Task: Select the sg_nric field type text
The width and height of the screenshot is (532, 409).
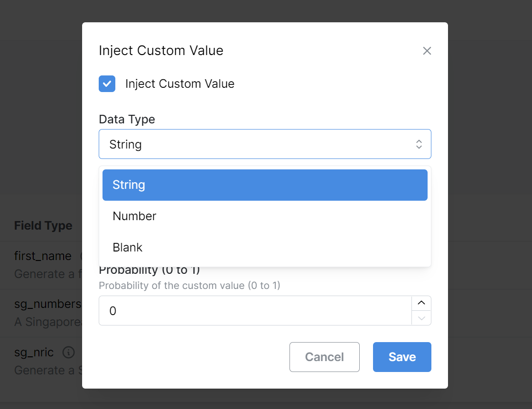Action: click(x=34, y=352)
